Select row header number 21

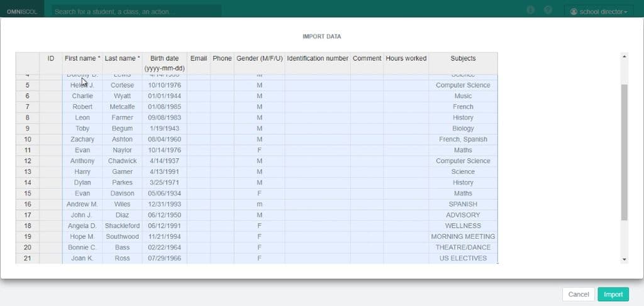(x=28, y=258)
